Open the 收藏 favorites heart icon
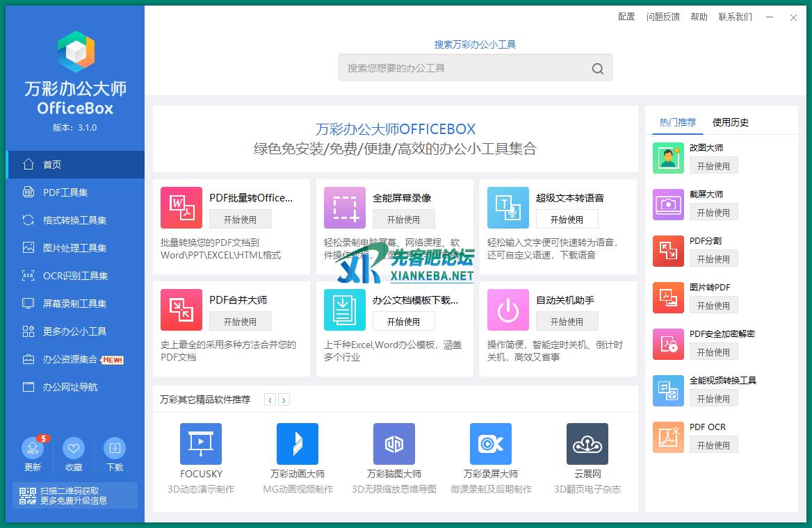Screen dimensions: 812x528 tap(74, 448)
